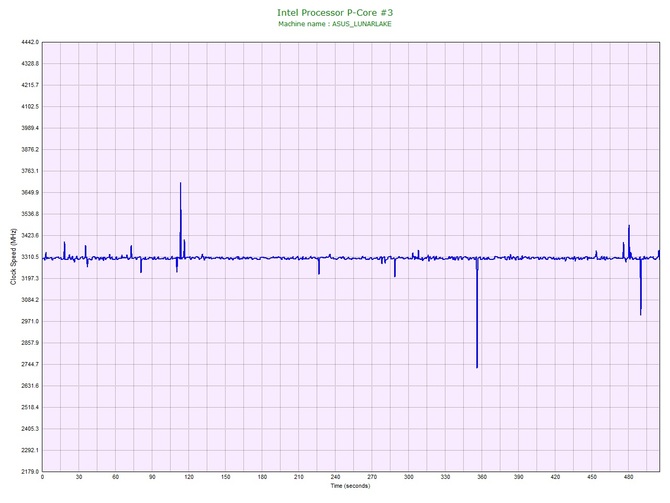
Task: Click the 2857.9 y-axis value
Action: (30, 343)
